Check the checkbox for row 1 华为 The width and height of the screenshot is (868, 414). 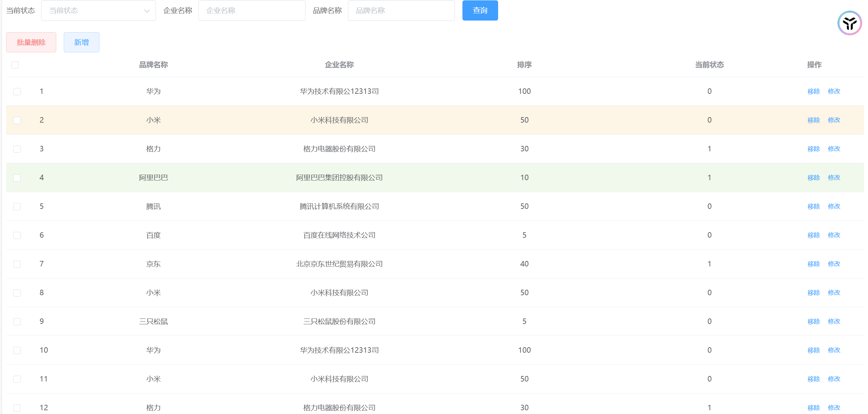[x=17, y=91]
